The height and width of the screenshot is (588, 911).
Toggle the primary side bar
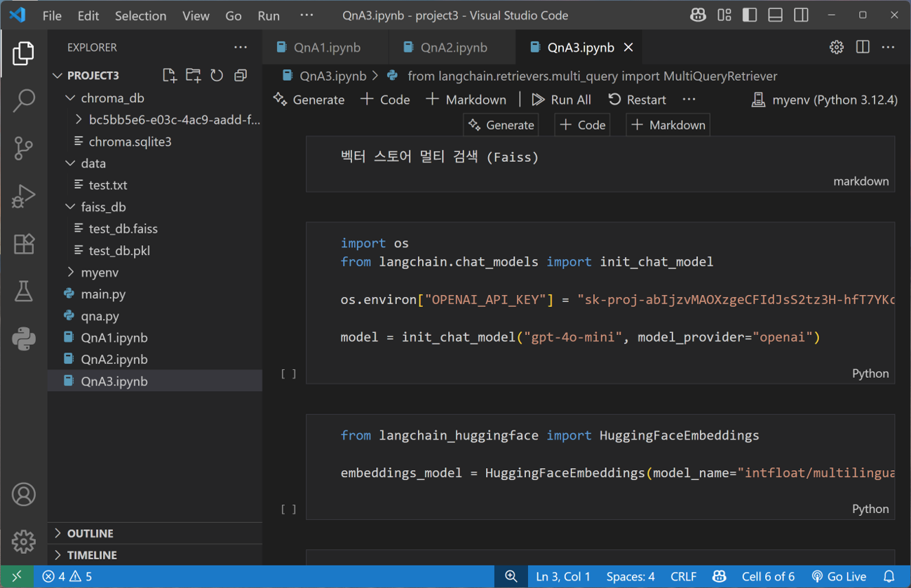750,15
